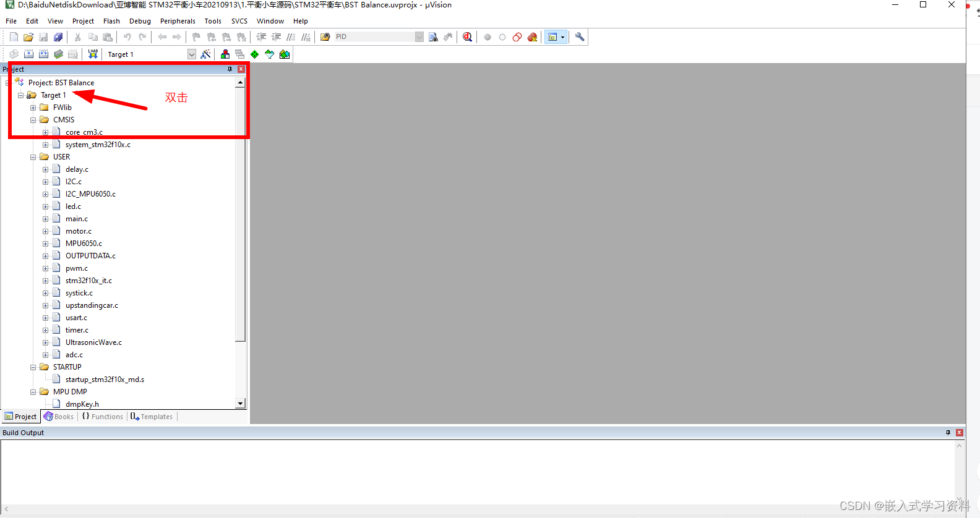The image size is (980, 518).
Task: Save all files with the toolbar icon
Action: coord(58,37)
